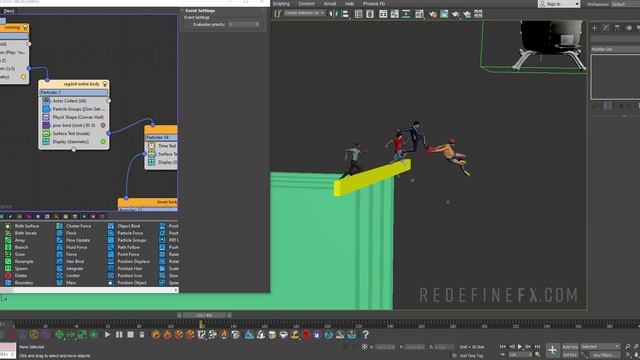Go to the animation start frame
Viewport: 640px width, 360px height.
(x=503, y=347)
